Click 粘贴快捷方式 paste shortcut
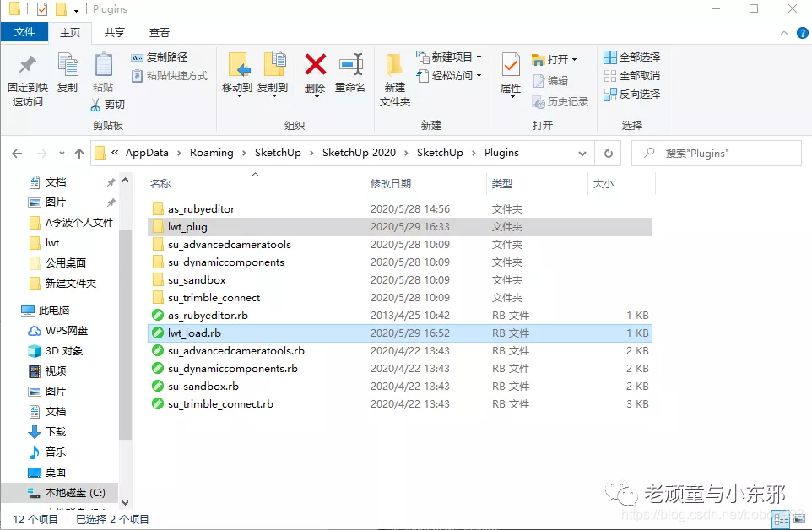 169,76
